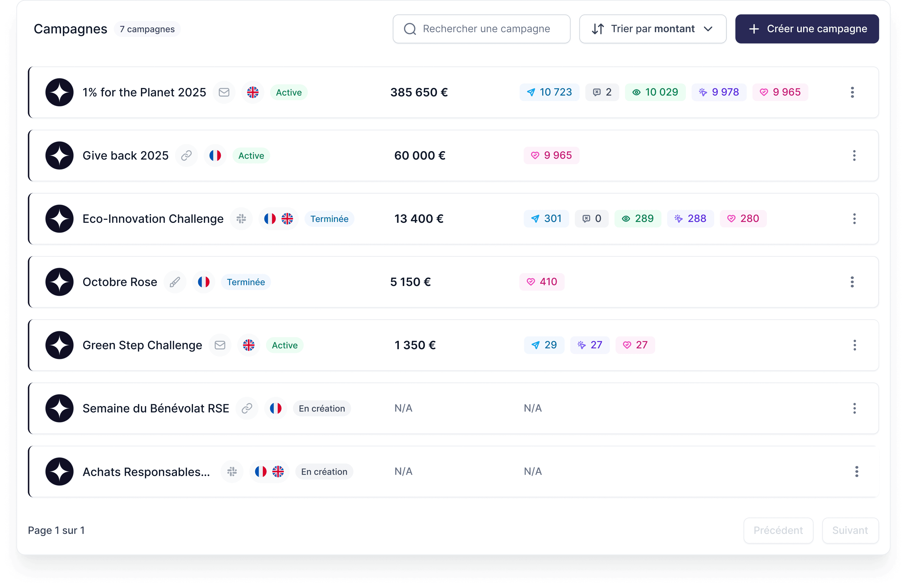Click the Semaine du Bénévolat RSE logo icon
Image resolution: width=907 pixels, height=588 pixels.
click(59, 408)
